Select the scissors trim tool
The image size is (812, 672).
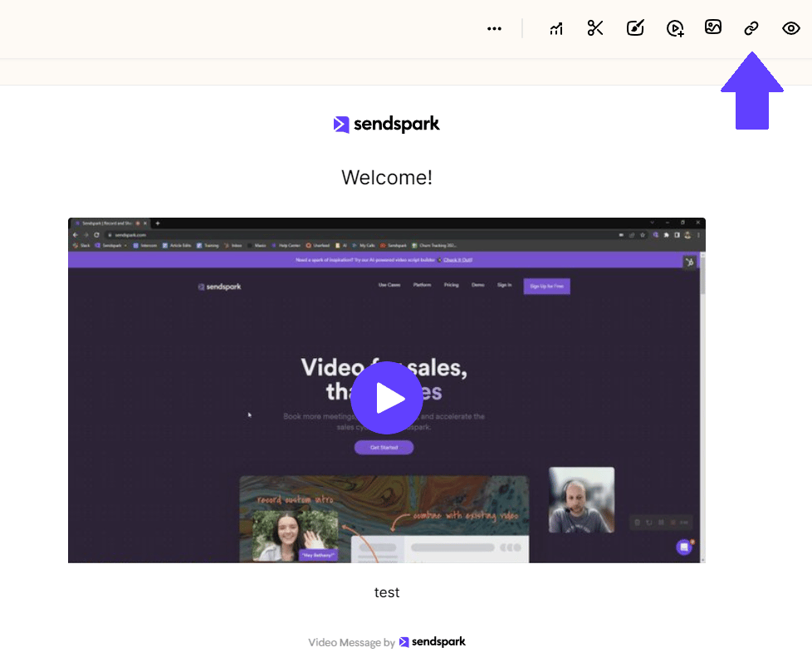tap(595, 28)
